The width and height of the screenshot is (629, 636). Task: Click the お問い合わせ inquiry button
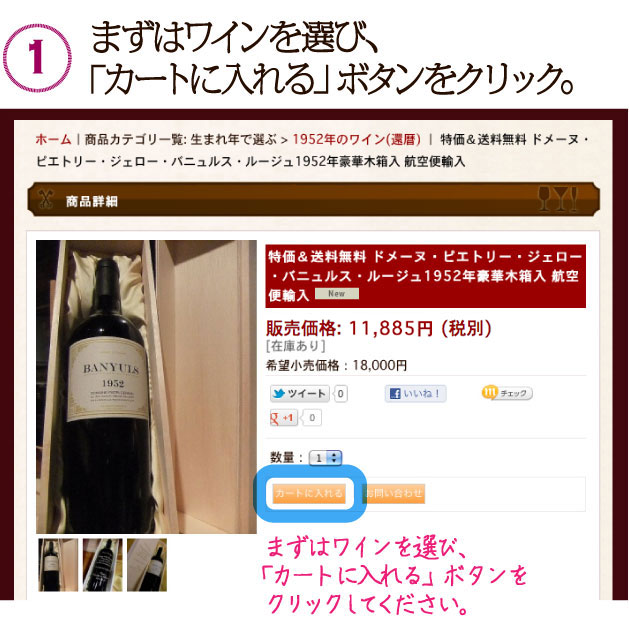[x=393, y=494]
